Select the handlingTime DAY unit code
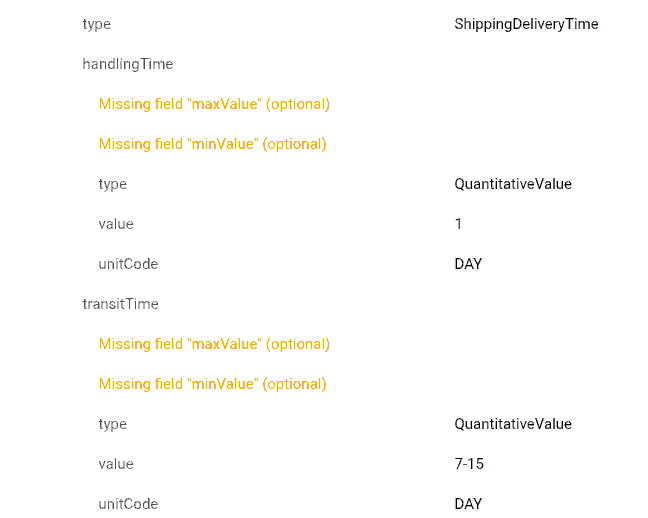Screen dimensions: 648x518 (468, 264)
